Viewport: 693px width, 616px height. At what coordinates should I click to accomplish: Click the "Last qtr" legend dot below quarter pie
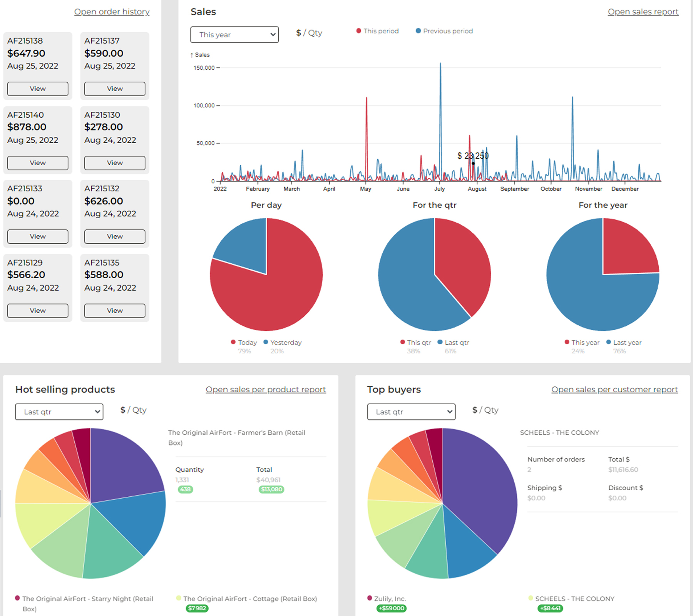(440, 342)
